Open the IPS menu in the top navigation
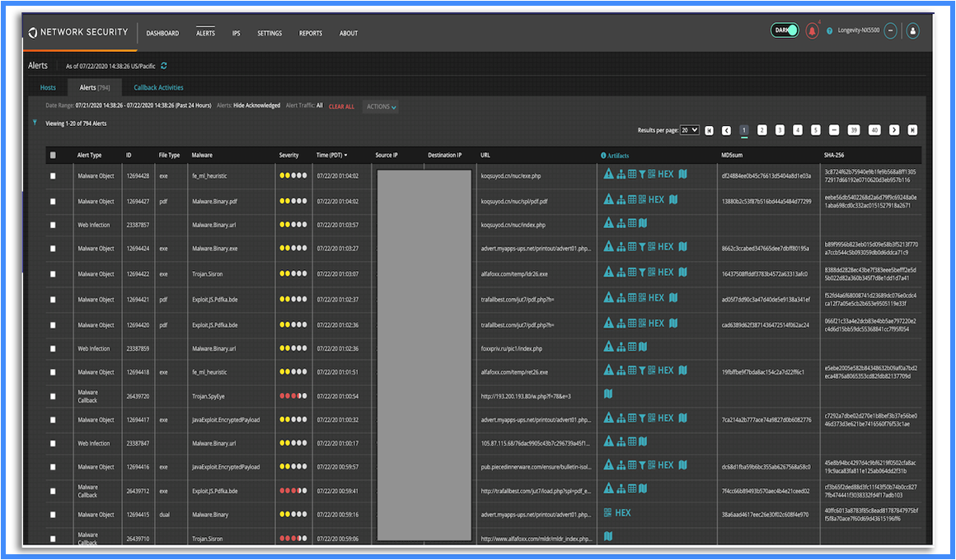The height and width of the screenshot is (560, 956). 236,34
